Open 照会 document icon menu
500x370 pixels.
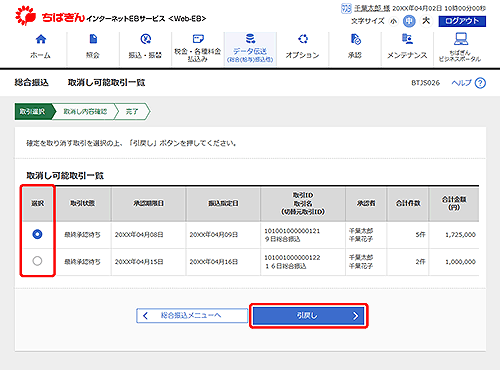click(93, 39)
